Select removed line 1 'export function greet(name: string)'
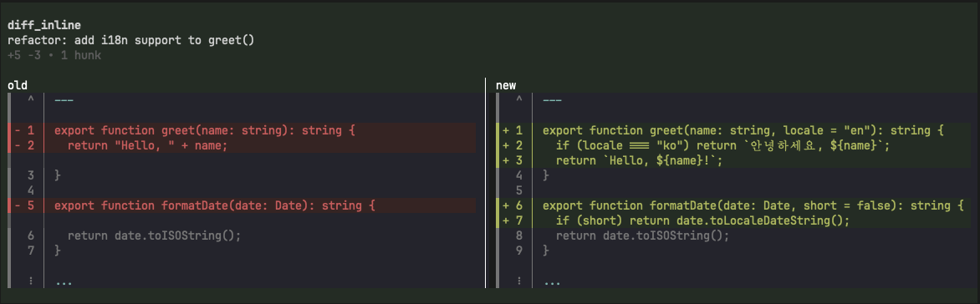The height and width of the screenshot is (304, 980). 242,130
